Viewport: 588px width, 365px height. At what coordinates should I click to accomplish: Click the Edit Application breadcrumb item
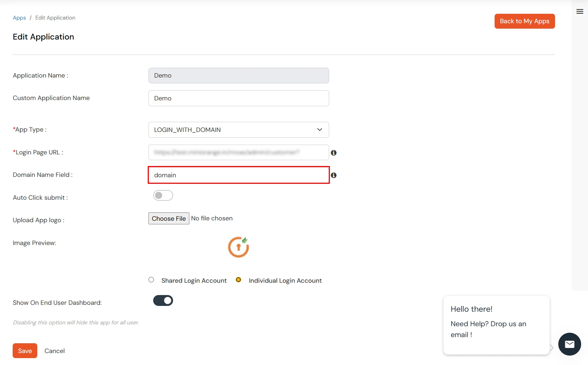(55, 17)
